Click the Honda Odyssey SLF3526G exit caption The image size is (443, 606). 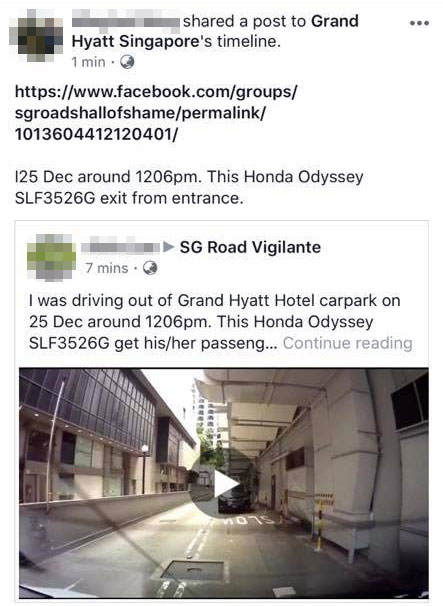[x=189, y=187]
